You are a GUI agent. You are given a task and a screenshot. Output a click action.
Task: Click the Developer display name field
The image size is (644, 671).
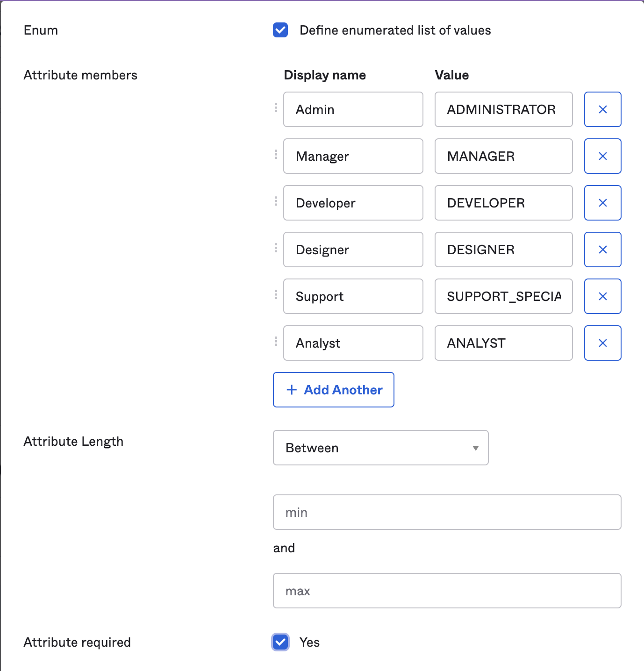click(353, 203)
